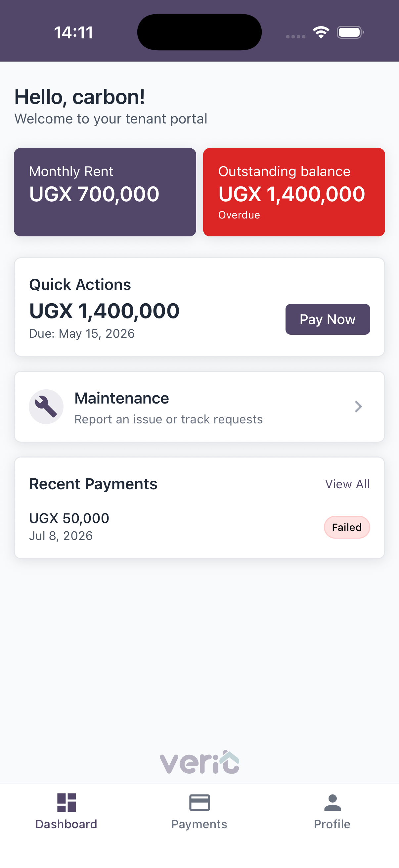The height and width of the screenshot is (868, 399).
Task: Tap the Wi-Fi status icon
Action: pos(321,32)
